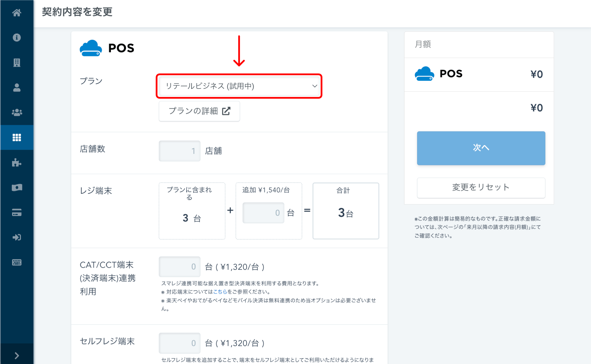Select the building icon in sidebar
Viewport: 591px width, 364px height.
pyautogui.click(x=17, y=62)
